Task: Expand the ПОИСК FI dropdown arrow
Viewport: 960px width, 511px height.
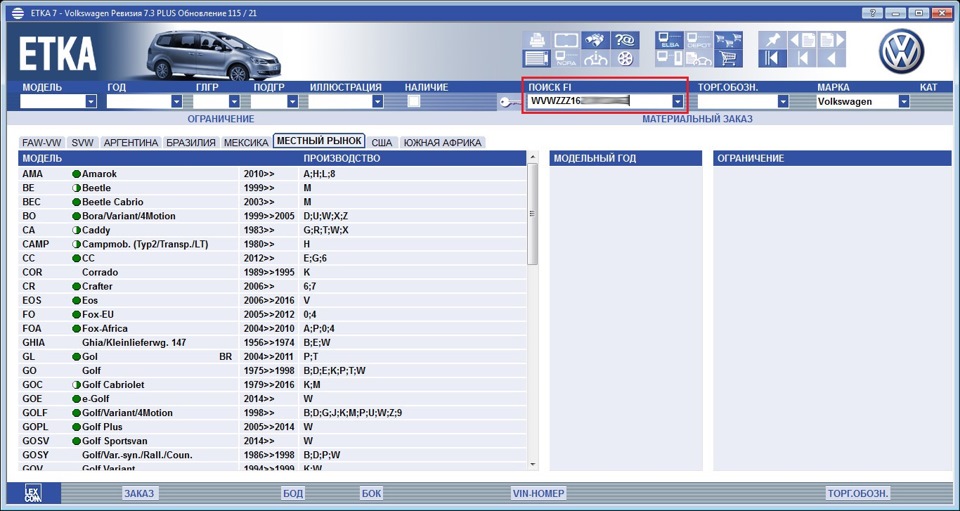Action: (x=677, y=102)
